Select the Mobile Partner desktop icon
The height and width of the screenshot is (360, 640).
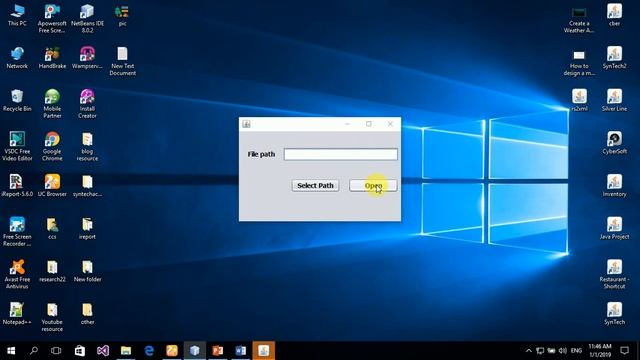point(52,104)
